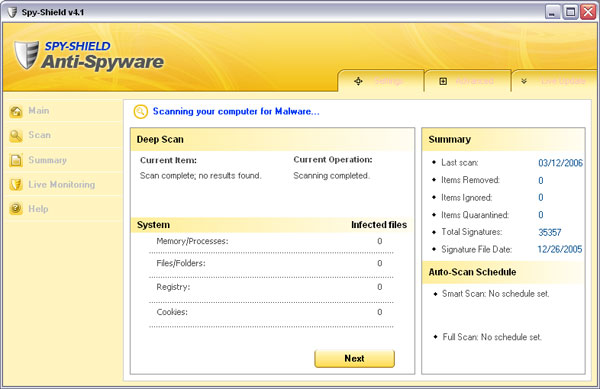Click the Next button
This screenshot has width=600, height=389.
354,358
